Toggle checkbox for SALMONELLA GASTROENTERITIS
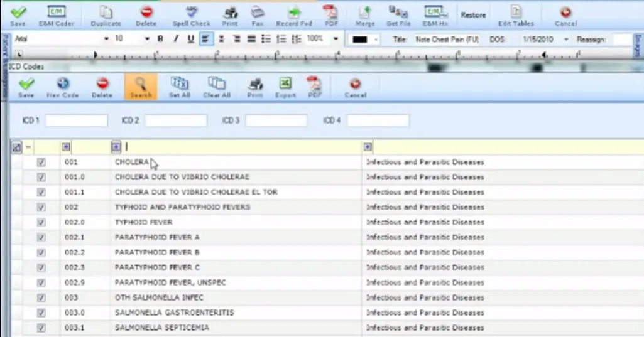Image resolution: width=644 pixels, height=337 pixels. [41, 313]
